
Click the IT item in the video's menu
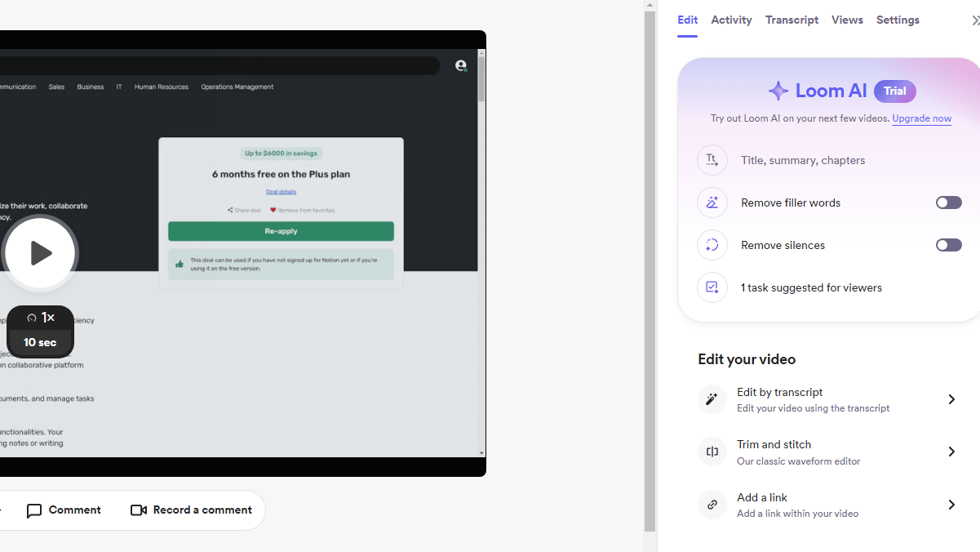tap(119, 87)
